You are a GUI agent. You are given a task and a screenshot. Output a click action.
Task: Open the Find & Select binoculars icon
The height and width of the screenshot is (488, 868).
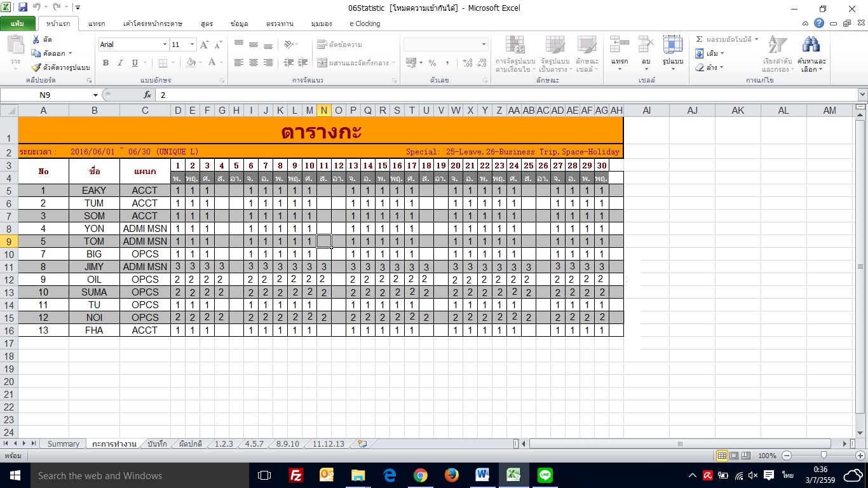pyautogui.click(x=811, y=45)
